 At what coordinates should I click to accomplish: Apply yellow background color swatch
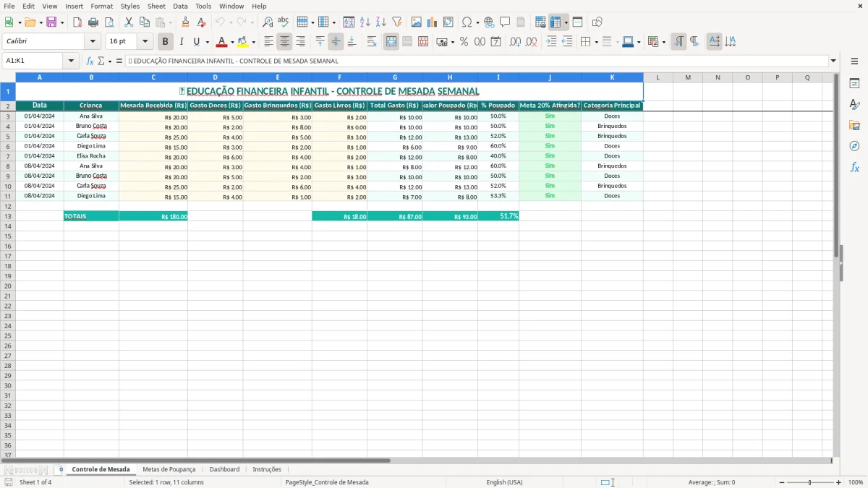click(x=243, y=42)
